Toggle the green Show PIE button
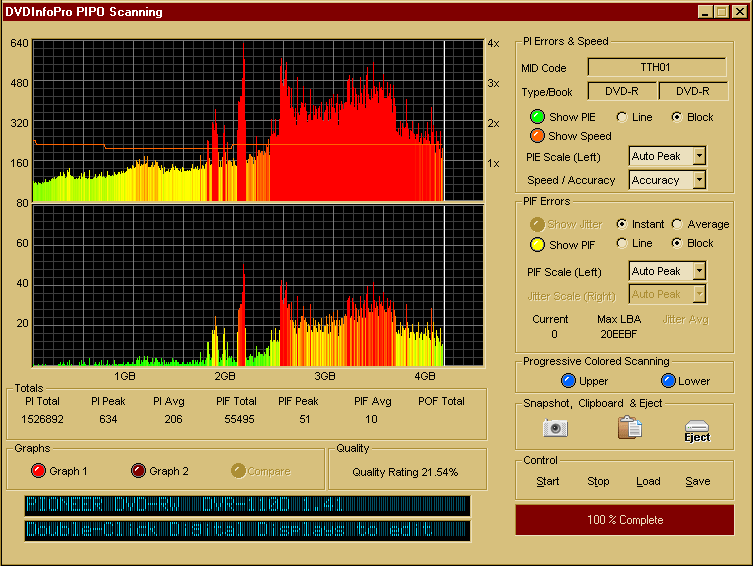 click(x=537, y=117)
